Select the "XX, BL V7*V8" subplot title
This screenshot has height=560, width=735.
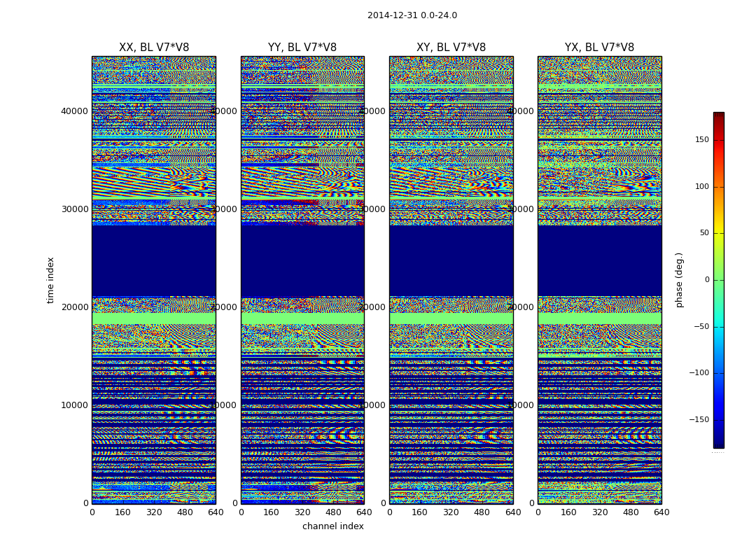point(154,48)
